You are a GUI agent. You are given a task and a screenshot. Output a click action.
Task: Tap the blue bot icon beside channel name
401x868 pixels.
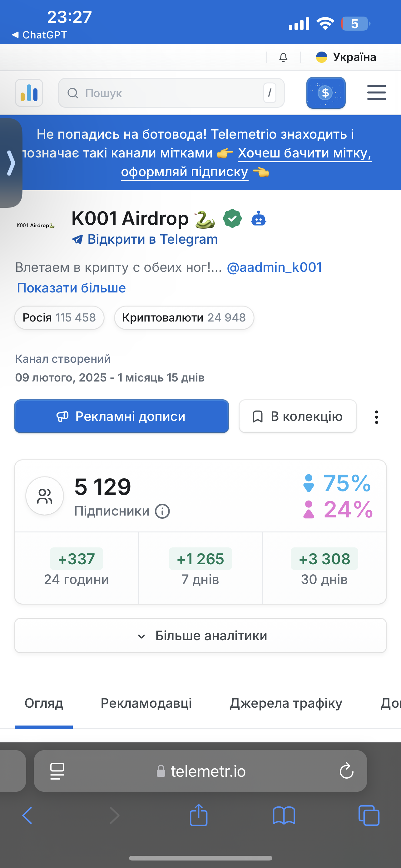tap(259, 219)
